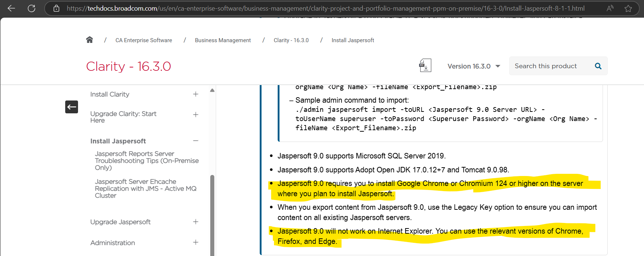This screenshot has width=644, height=256.
Task: Open Upgrade Clarity: Start Here topic
Action: coord(123,117)
